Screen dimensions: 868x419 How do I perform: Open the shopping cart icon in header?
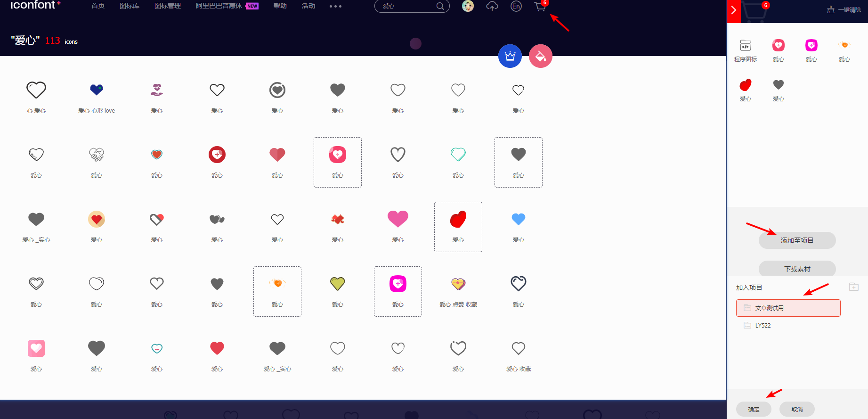(540, 7)
